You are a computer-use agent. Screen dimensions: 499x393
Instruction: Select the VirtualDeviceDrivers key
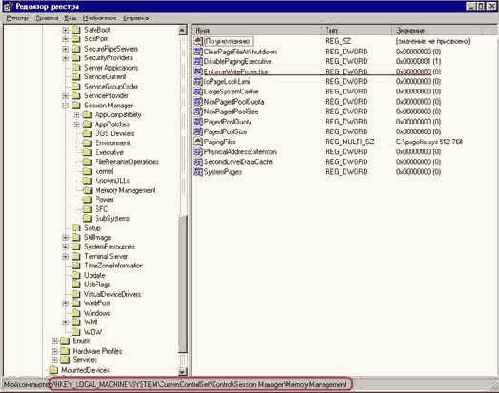(x=112, y=294)
